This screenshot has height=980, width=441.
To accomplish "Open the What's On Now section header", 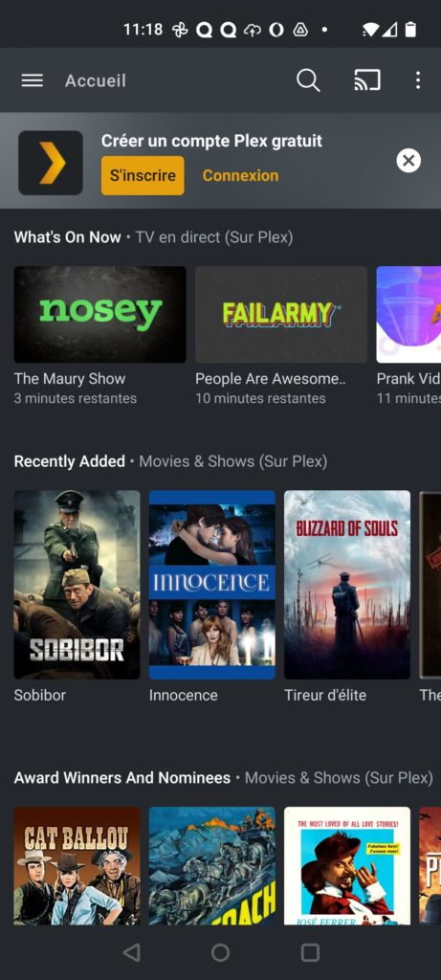I will [x=68, y=237].
